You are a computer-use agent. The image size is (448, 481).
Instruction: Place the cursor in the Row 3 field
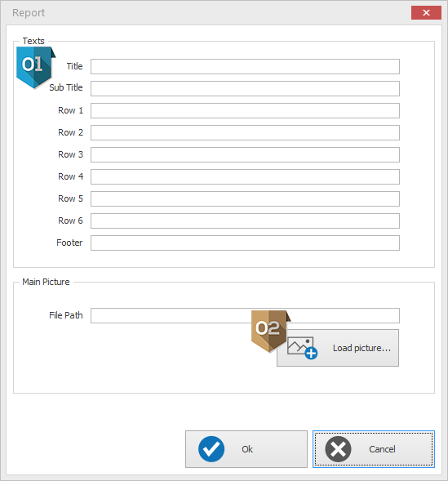tap(245, 155)
